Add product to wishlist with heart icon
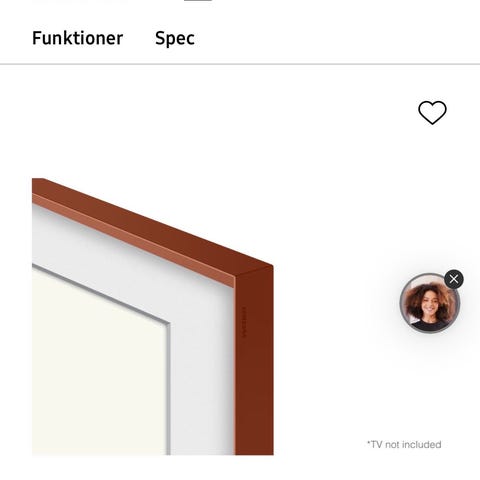Viewport: 480px width, 480px height. tap(432, 113)
